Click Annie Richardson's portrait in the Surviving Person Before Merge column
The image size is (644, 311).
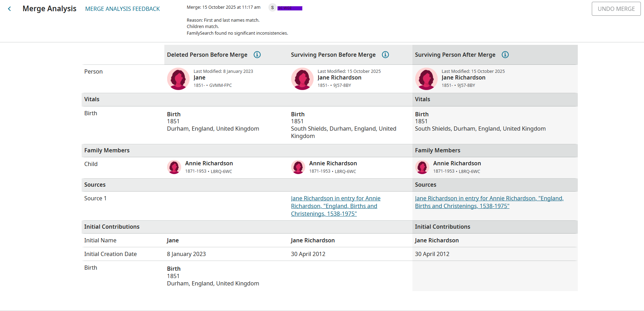pos(298,167)
